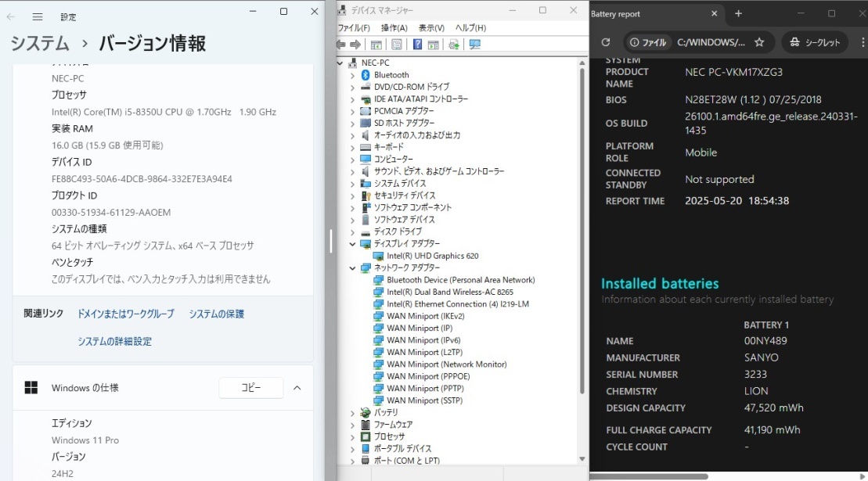Expand the ディスク ドライブ category
868x481 pixels.
pyautogui.click(x=353, y=232)
